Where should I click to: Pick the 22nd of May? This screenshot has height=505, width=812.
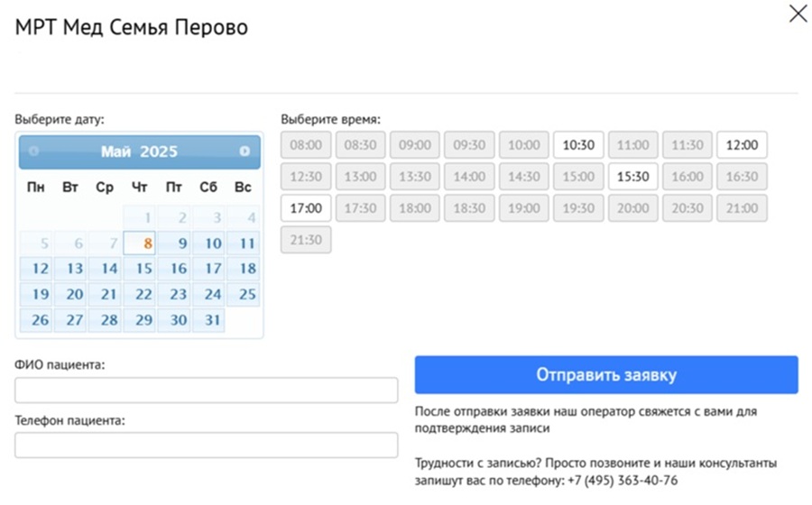click(139, 294)
